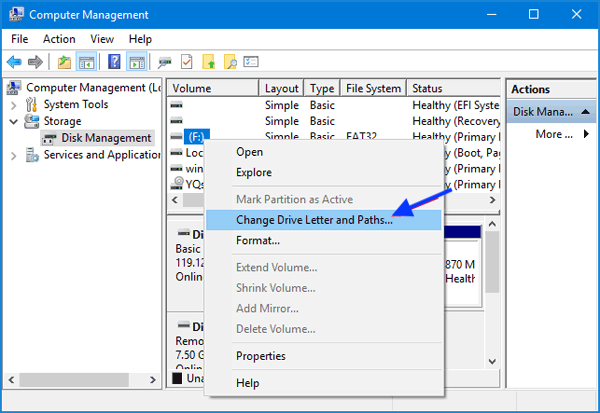Viewport: 600px width, 413px height.
Task: Click the blue Help question mark icon
Action: coord(114,62)
